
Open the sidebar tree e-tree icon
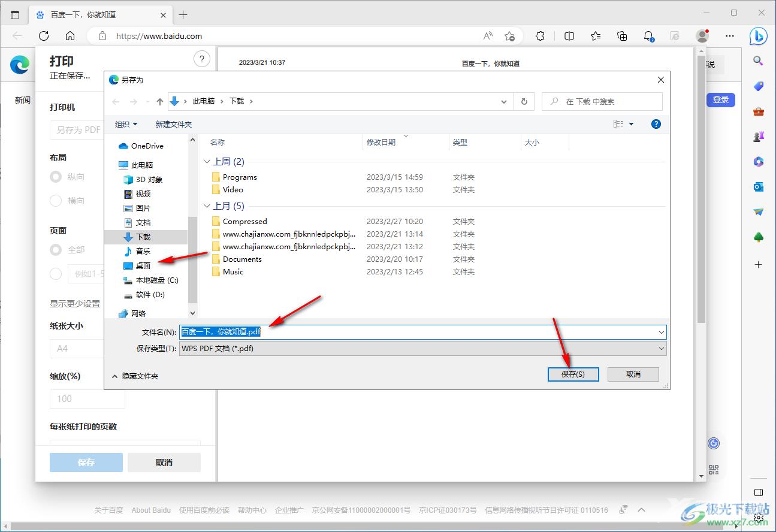758,237
